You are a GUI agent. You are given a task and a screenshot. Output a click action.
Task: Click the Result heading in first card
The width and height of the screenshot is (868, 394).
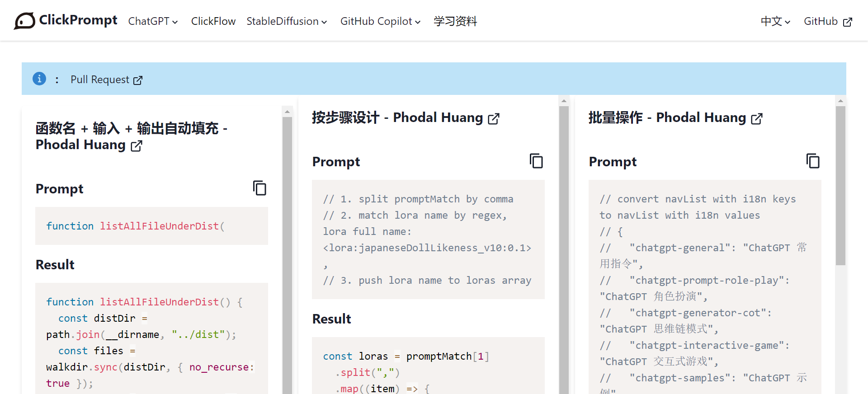55,265
